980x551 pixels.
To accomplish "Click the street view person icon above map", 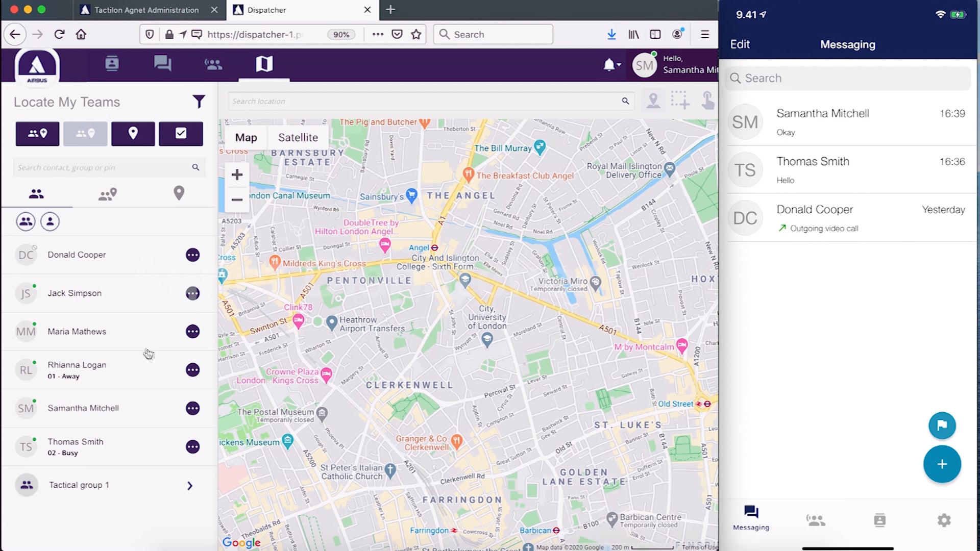I will (x=653, y=101).
